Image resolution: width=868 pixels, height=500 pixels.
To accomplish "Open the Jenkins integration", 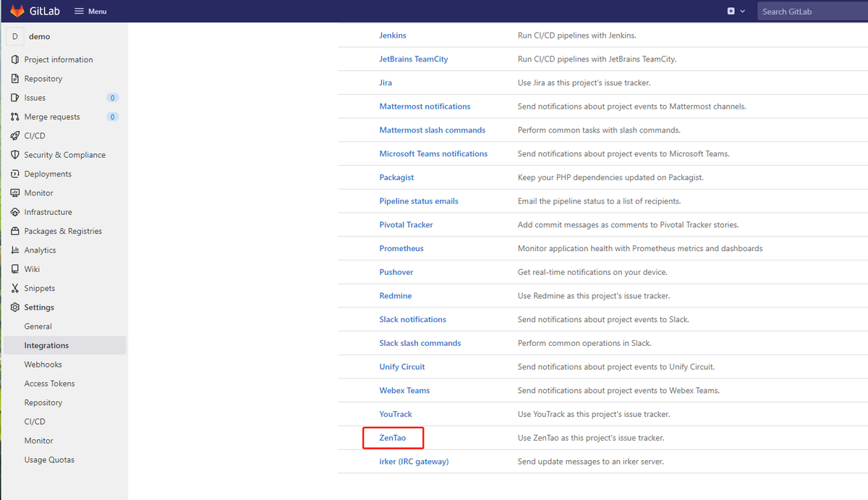I will tap(393, 35).
